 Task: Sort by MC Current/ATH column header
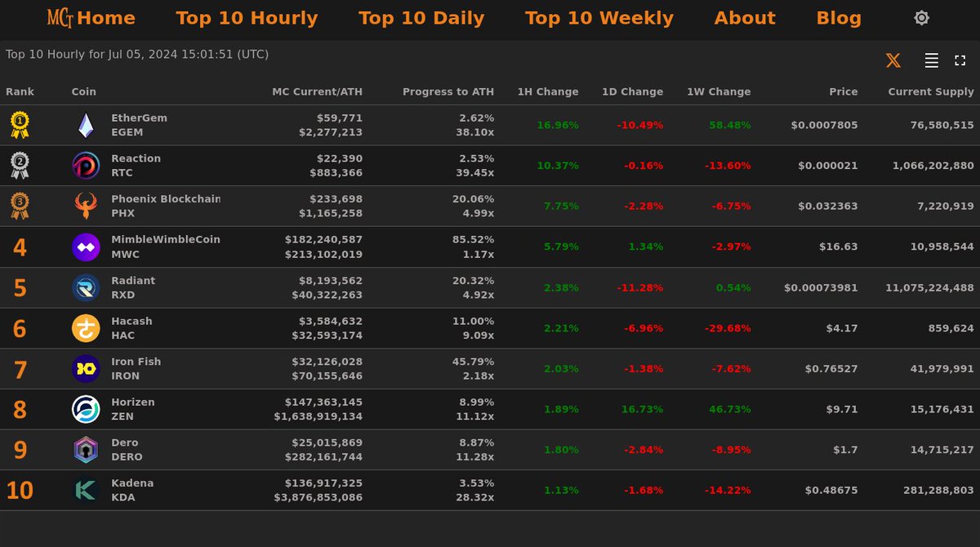pyautogui.click(x=318, y=91)
